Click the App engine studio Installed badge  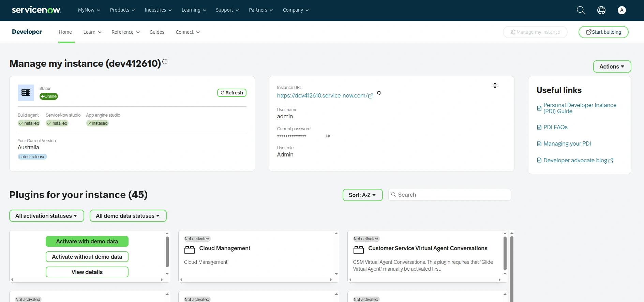pyautogui.click(x=98, y=123)
